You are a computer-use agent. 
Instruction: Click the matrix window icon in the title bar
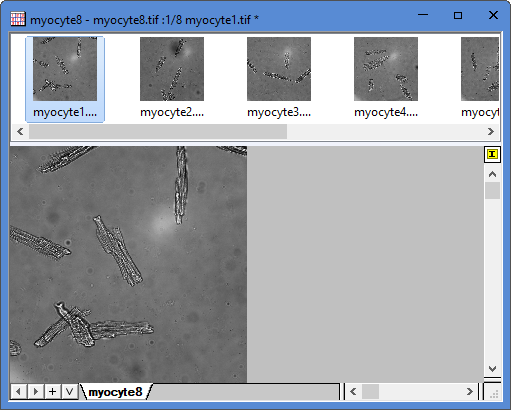pos(18,19)
